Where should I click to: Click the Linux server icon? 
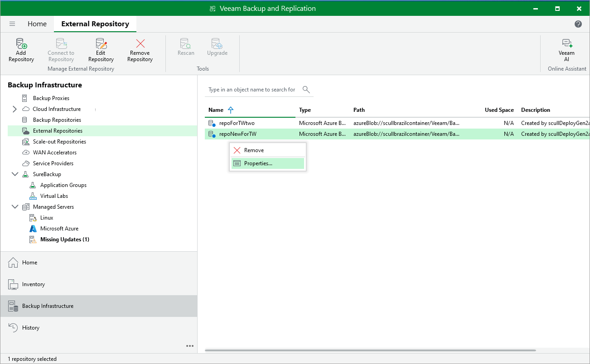33,218
